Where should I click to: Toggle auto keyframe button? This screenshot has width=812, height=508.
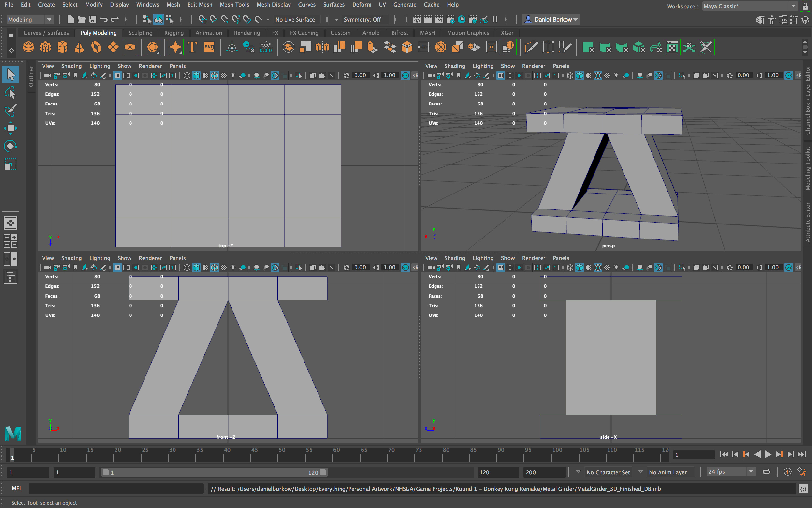[x=788, y=472]
